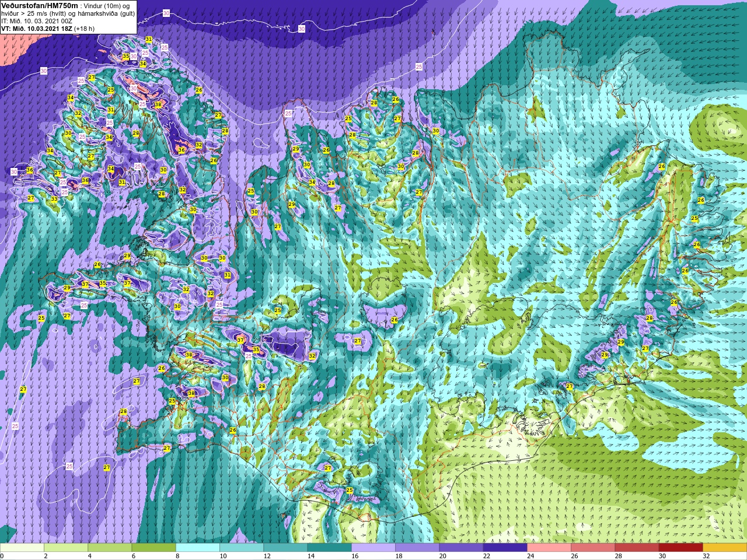
Task: Pick the 10–12 m/s turquoise legend swatch
Action: pos(242,548)
